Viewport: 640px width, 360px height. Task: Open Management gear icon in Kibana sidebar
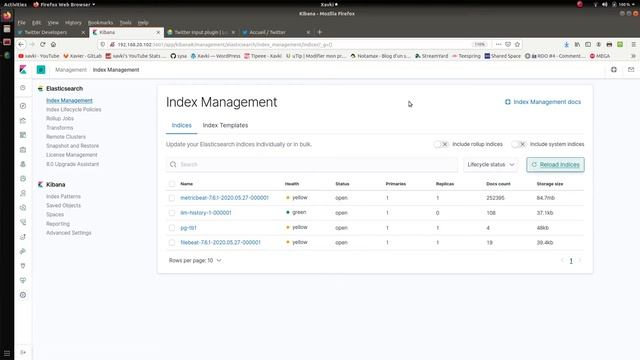point(23,295)
